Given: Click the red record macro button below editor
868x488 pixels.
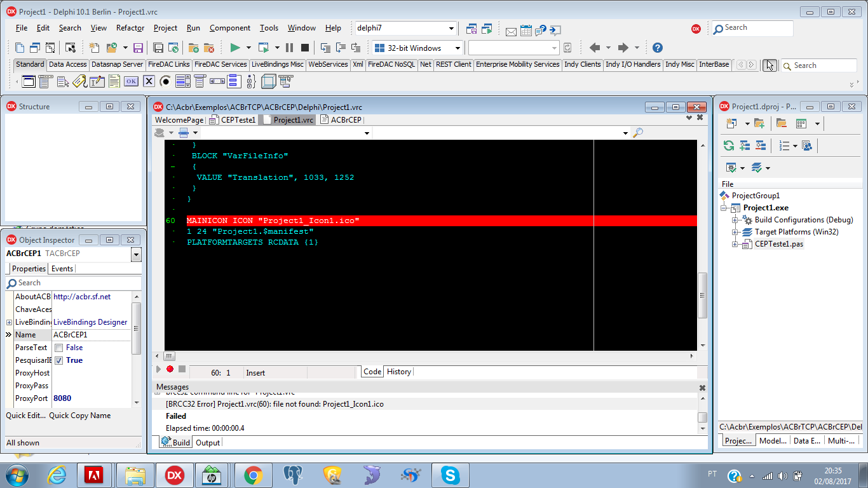Looking at the screenshot, I should 170,369.
